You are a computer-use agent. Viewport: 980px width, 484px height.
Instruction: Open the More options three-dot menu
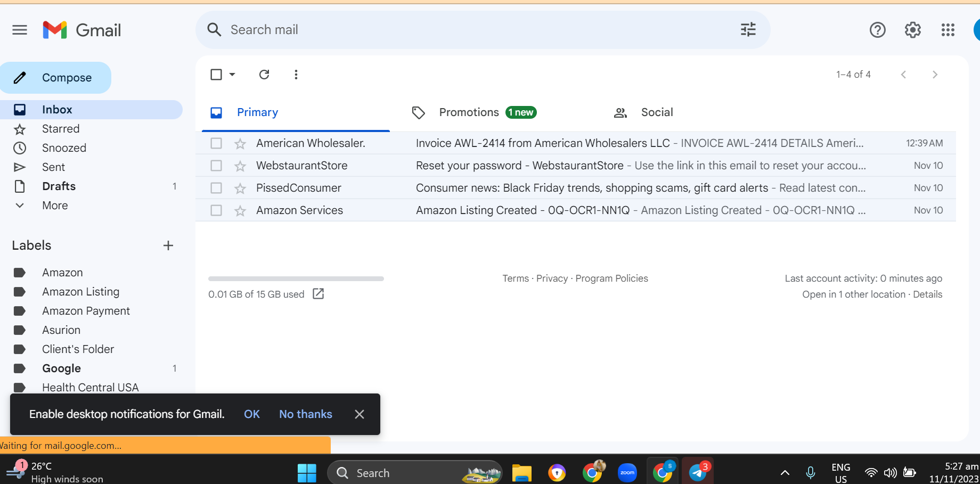[x=296, y=75]
